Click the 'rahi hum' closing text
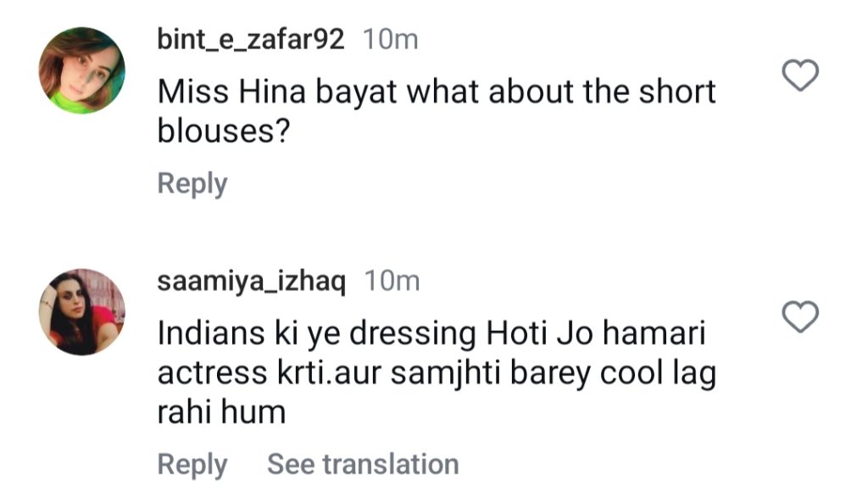 (x=221, y=412)
